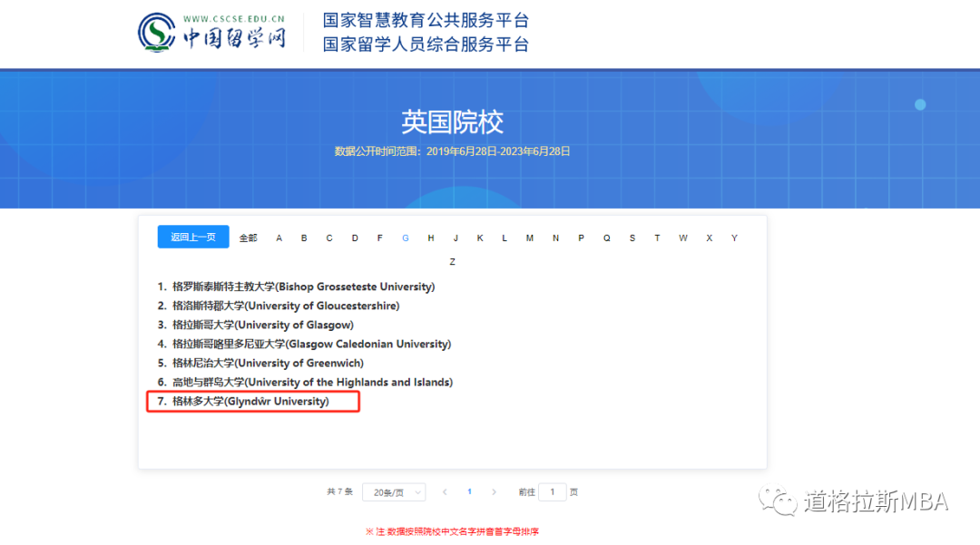Open the Glyndŵr University entry
The width and height of the screenshot is (980, 545).
[250, 401]
